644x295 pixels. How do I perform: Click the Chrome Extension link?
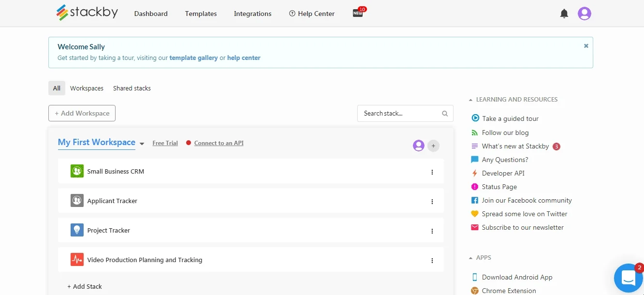tap(509, 291)
